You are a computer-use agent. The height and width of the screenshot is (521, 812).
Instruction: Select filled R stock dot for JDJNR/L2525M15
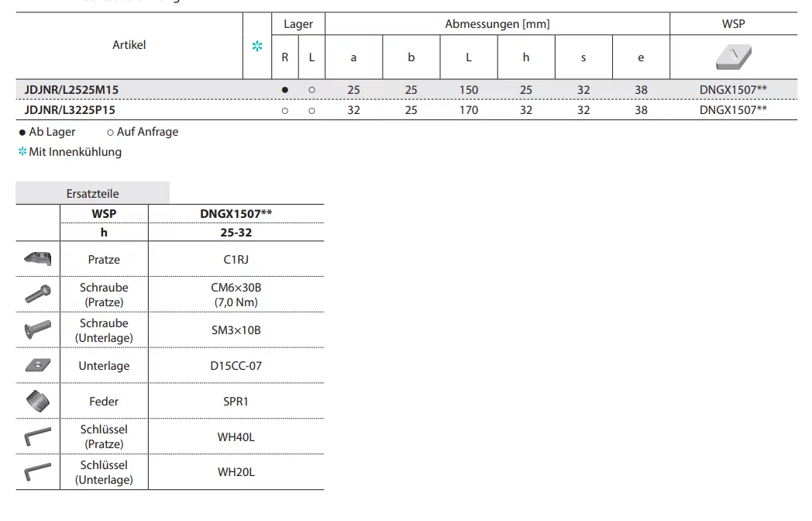coord(285,90)
